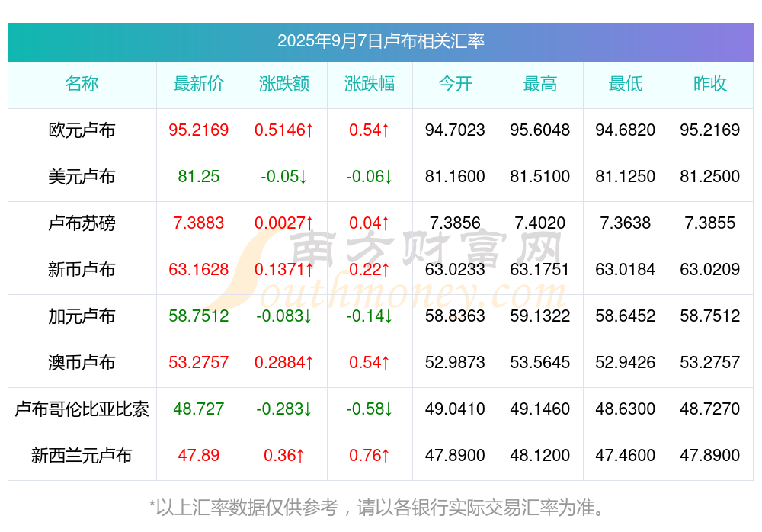Click the 美元卢布 row name
The width and height of the screenshot is (762, 532).
(82, 177)
